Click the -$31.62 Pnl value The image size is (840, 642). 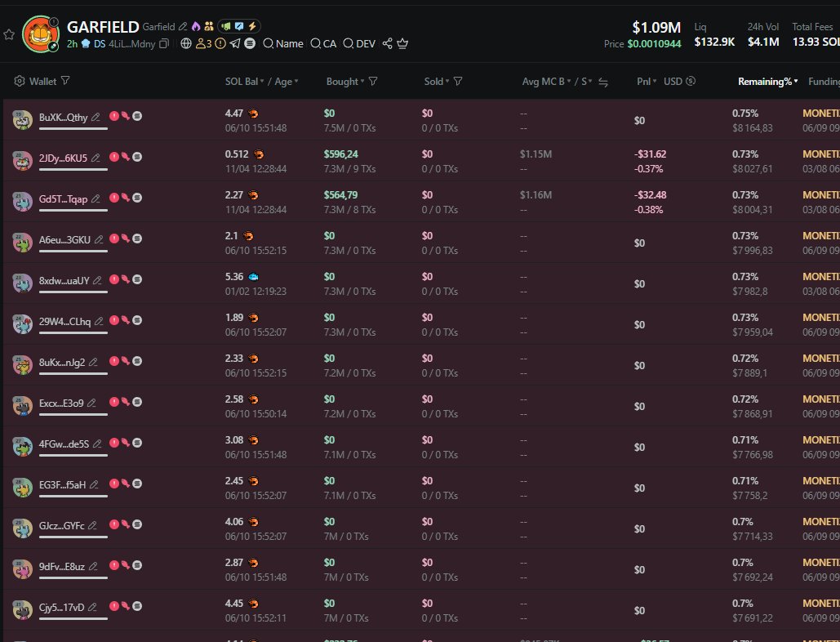click(x=650, y=154)
